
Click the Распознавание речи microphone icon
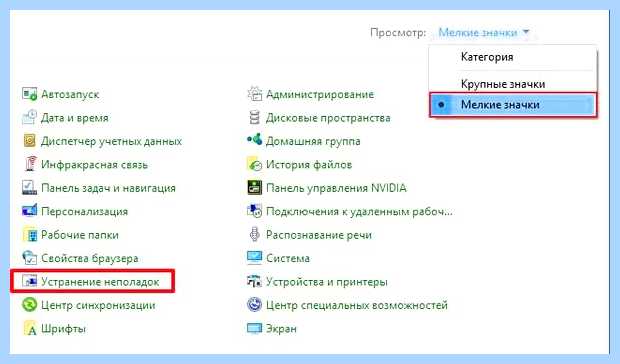(x=255, y=234)
